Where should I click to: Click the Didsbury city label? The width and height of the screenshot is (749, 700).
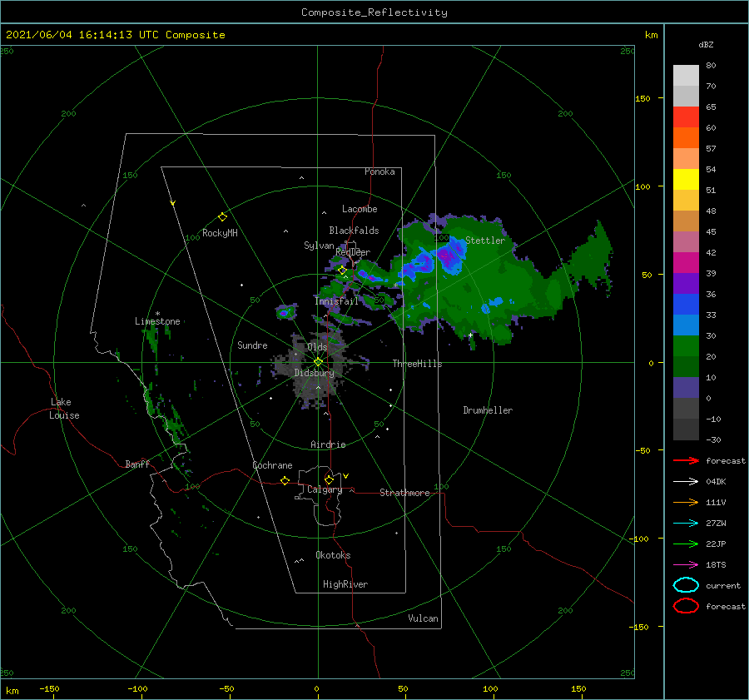click(314, 373)
